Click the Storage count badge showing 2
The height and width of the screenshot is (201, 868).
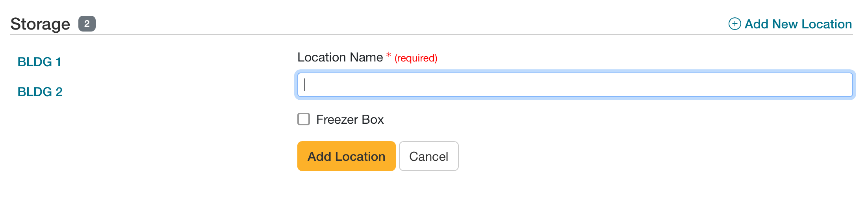[87, 24]
